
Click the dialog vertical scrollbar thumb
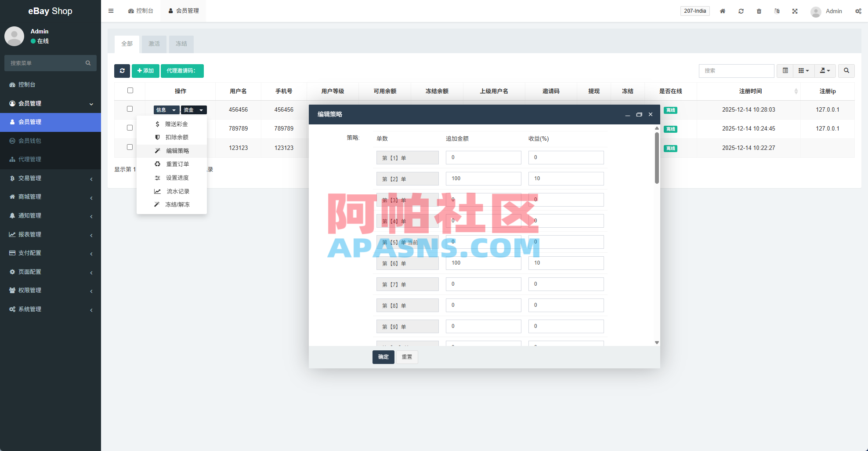coord(657,158)
